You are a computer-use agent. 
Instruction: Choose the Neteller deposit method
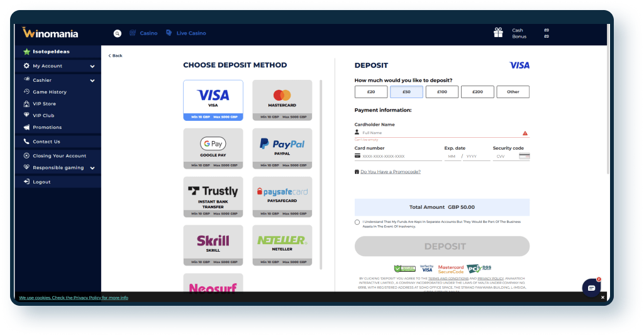(x=282, y=245)
